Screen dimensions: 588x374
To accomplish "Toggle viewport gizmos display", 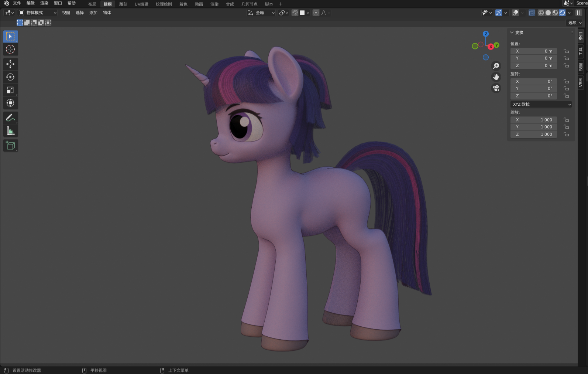I will point(499,13).
